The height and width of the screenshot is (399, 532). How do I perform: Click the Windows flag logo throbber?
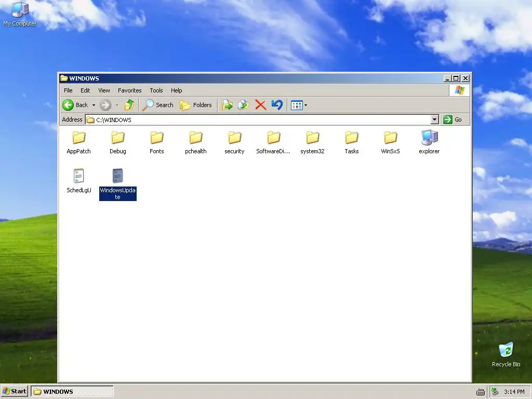coord(460,90)
